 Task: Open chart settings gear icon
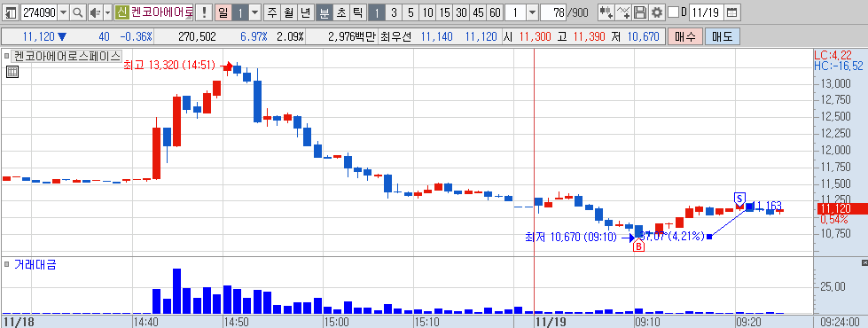pyautogui.click(x=657, y=12)
